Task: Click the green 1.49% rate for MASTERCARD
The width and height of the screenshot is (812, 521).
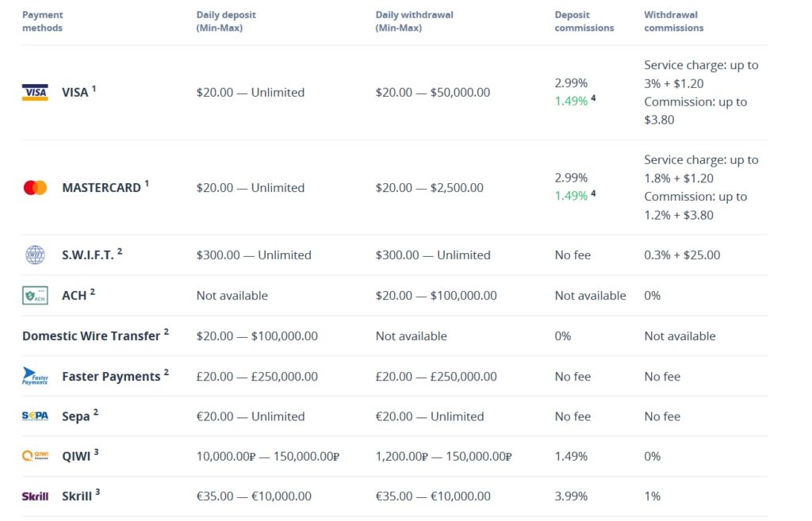Action: (571, 197)
